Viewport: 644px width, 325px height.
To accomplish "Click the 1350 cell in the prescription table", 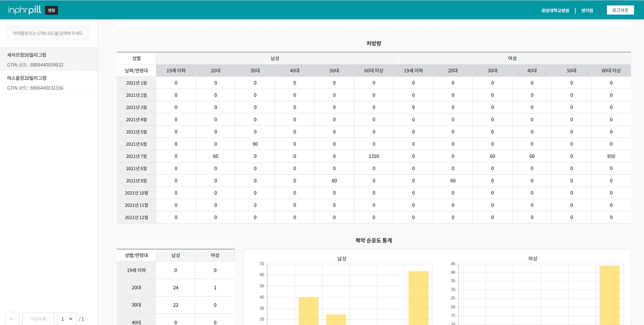I will point(374,156).
